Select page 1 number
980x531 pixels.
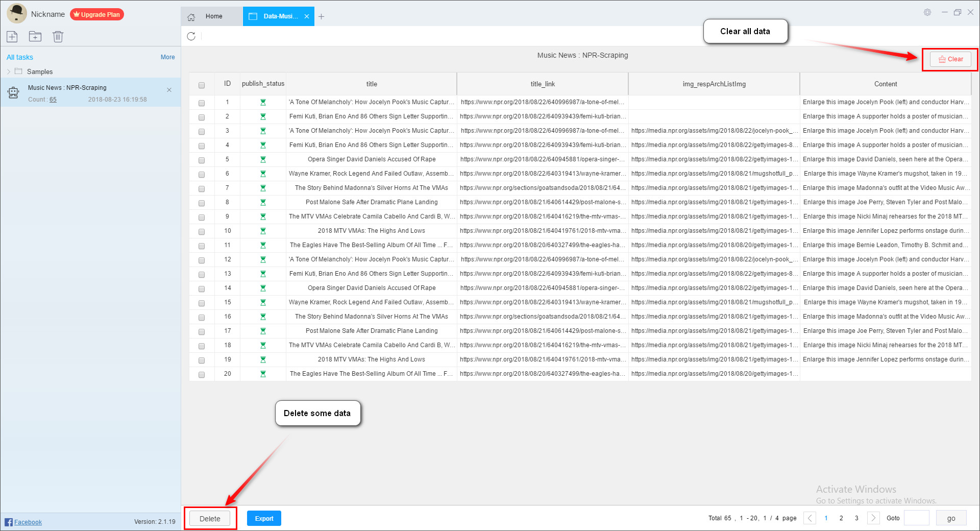pyautogui.click(x=826, y=518)
